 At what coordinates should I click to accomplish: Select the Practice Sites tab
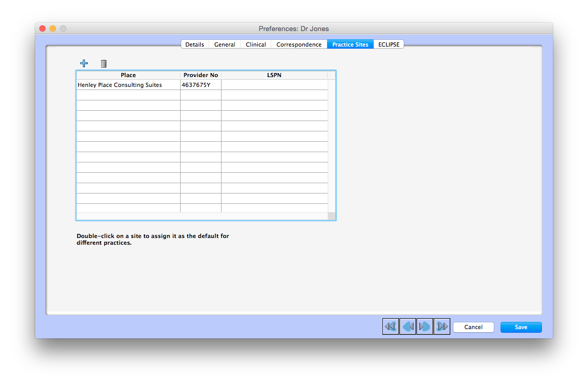[x=350, y=44]
